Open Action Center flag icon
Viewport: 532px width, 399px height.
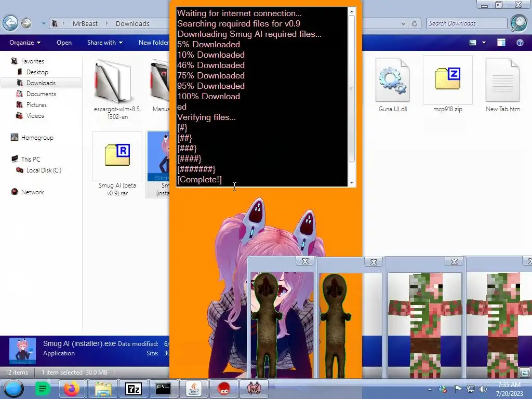click(x=458, y=389)
